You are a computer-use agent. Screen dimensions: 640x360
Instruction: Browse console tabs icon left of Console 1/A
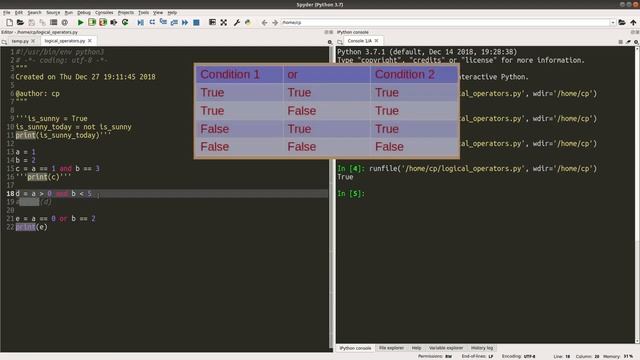[x=340, y=42]
